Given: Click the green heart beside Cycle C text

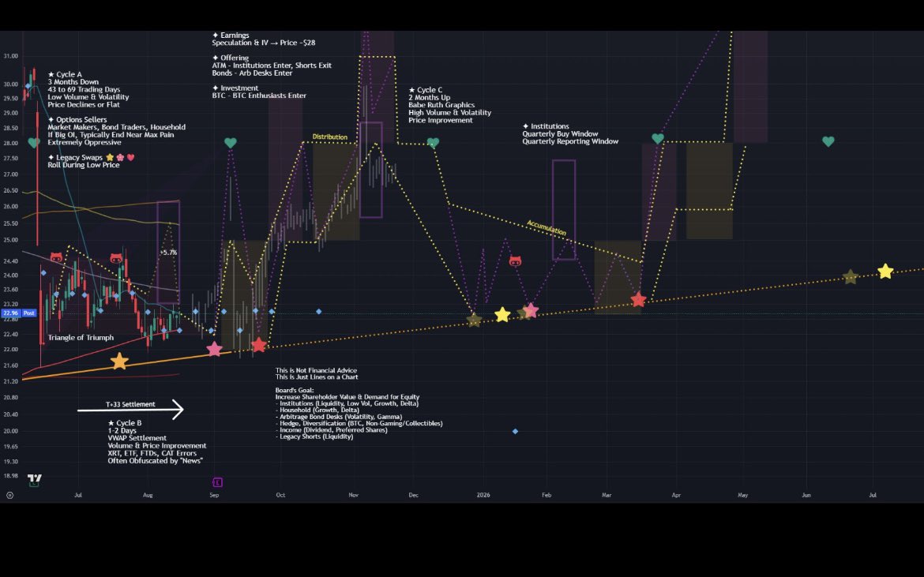Looking at the screenshot, I should click(x=433, y=143).
